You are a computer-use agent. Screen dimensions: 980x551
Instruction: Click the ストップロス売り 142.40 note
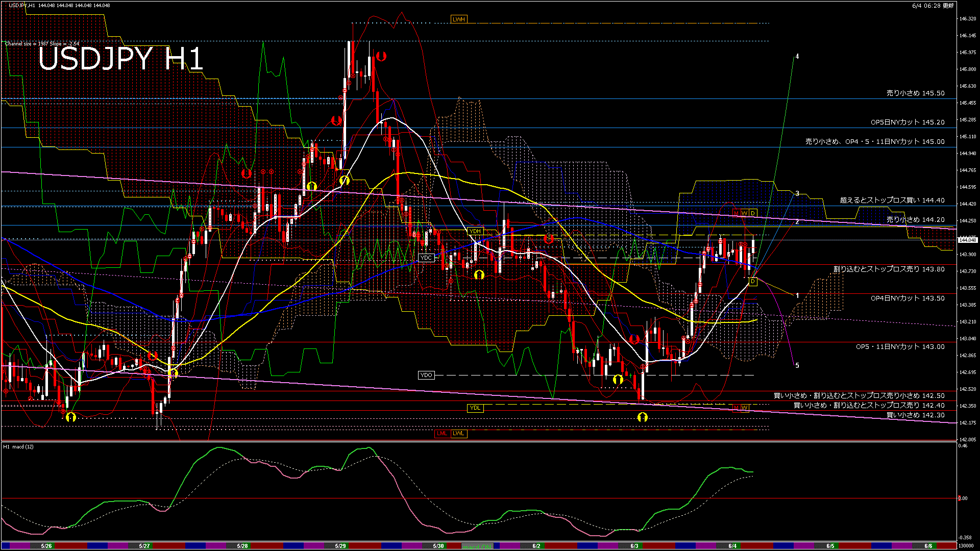click(x=869, y=405)
